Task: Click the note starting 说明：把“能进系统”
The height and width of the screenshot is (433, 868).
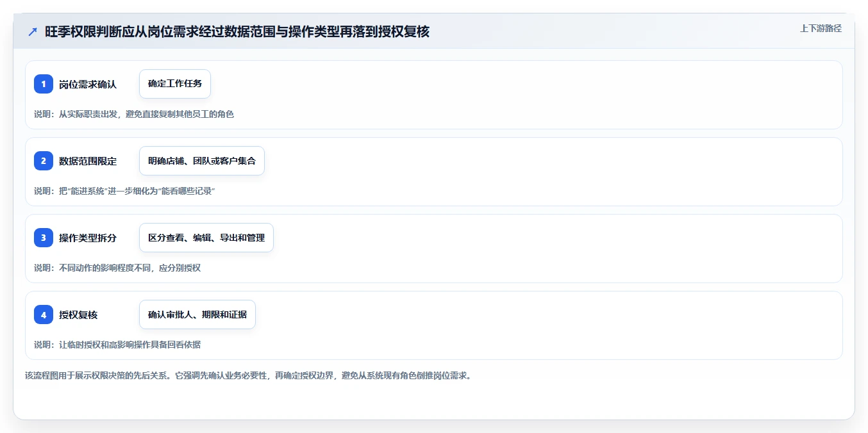Action: coord(124,191)
